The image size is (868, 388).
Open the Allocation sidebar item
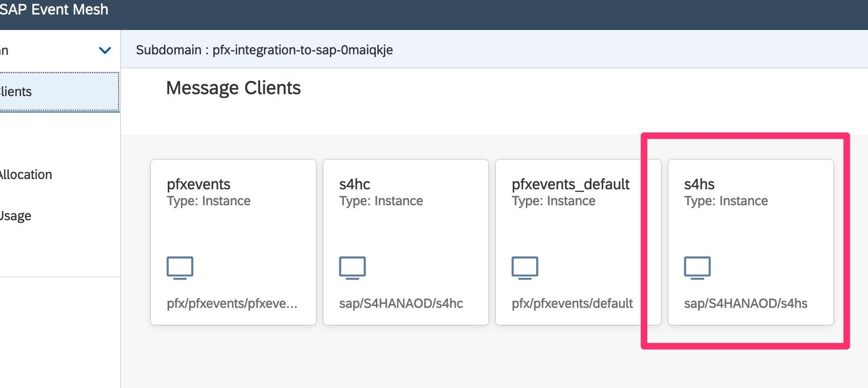click(26, 175)
